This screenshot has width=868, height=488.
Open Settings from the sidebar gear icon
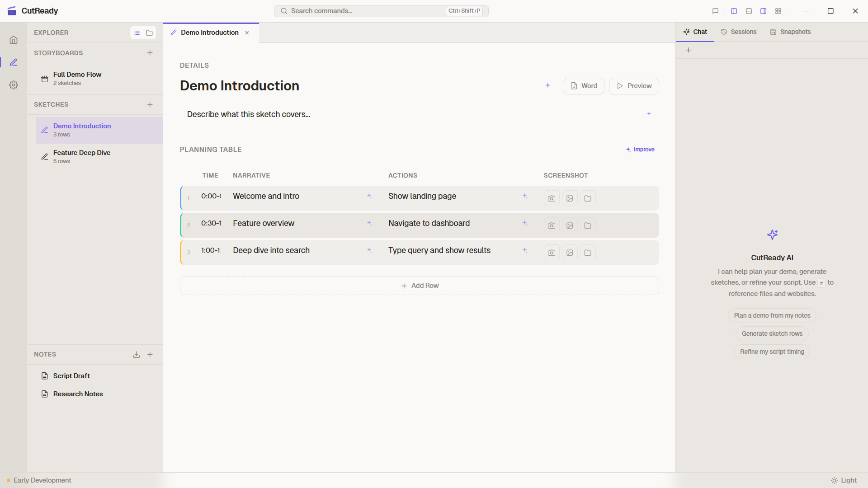pyautogui.click(x=14, y=85)
